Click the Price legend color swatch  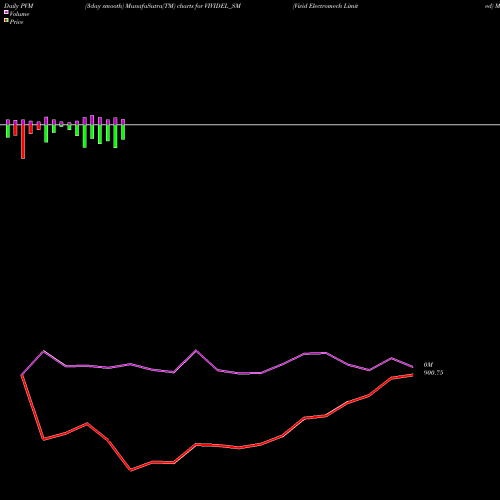coord(6,21)
